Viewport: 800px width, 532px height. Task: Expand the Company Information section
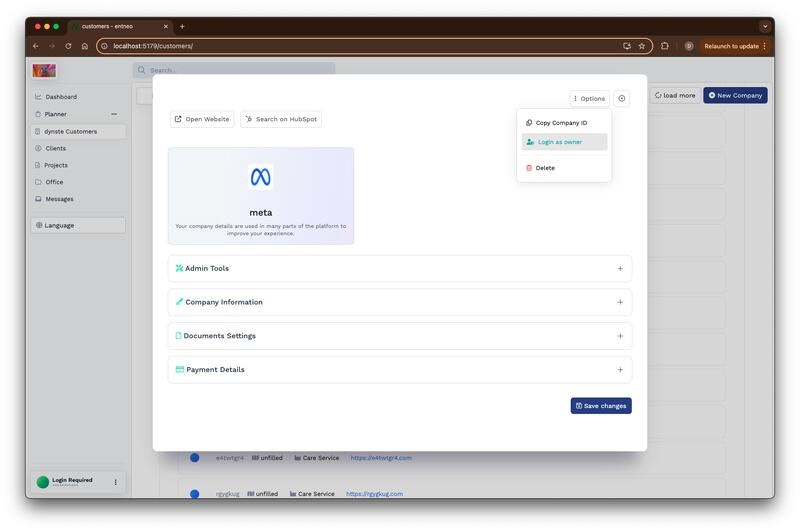tap(399, 302)
